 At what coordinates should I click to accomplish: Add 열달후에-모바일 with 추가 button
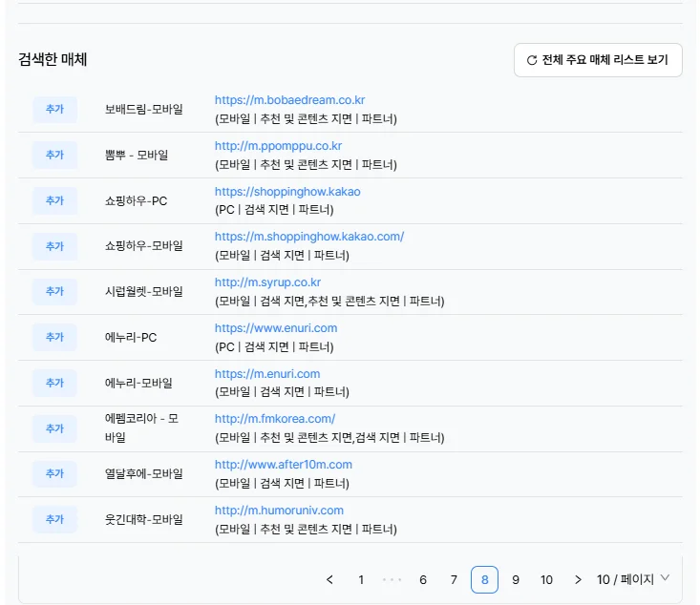pyautogui.click(x=54, y=474)
